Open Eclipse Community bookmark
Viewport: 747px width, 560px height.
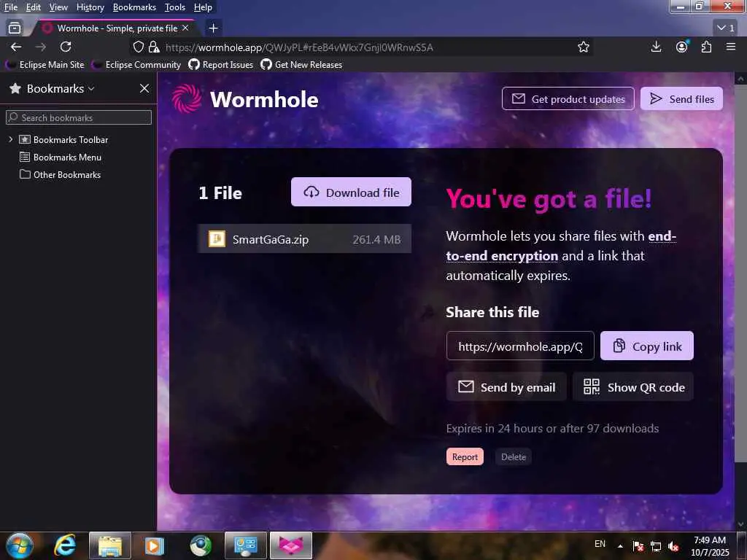136,64
